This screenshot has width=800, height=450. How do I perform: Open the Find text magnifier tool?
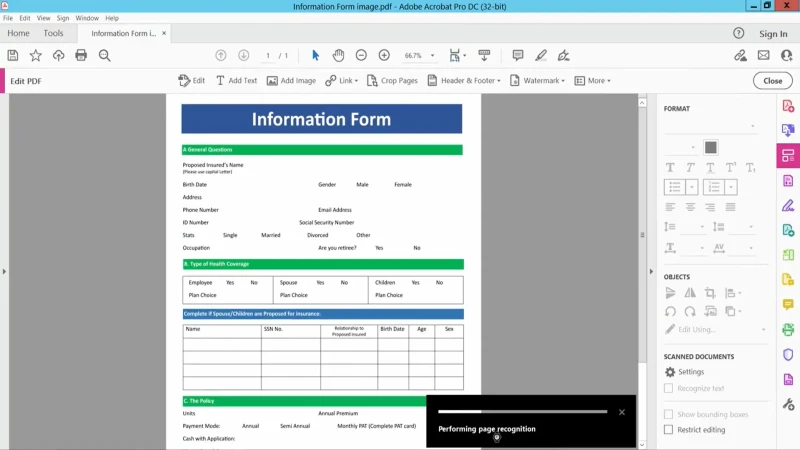[x=105, y=55]
